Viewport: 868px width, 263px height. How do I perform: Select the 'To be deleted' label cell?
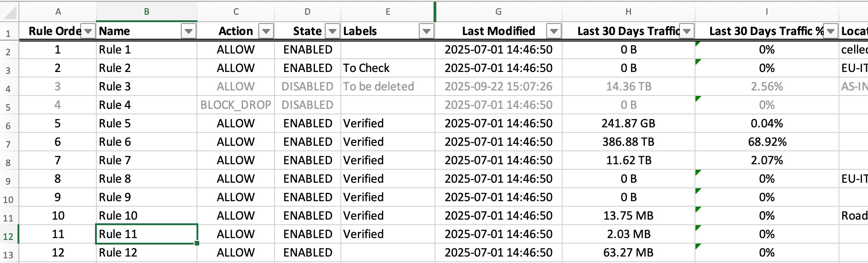tap(387, 86)
